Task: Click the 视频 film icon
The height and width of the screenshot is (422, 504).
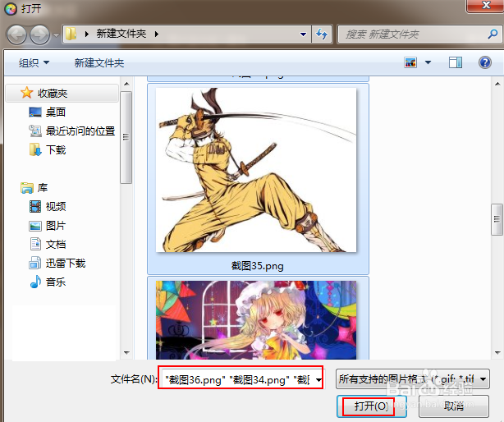Action: coord(35,206)
